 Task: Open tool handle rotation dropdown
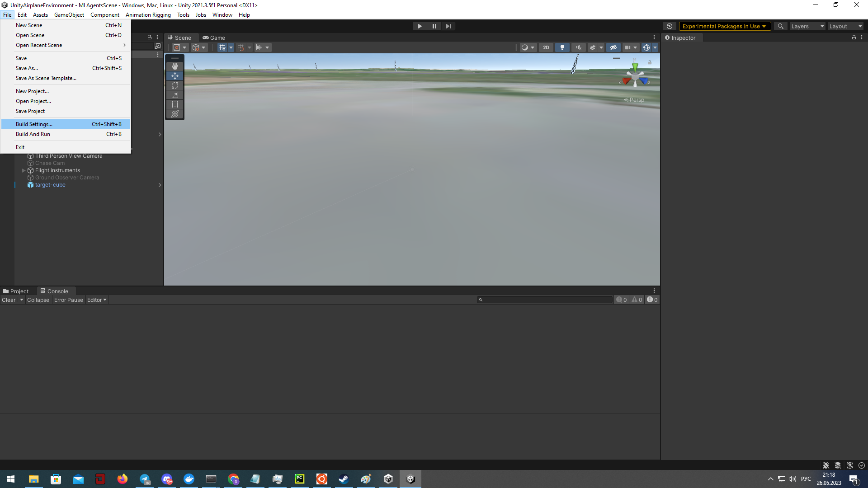(x=199, y=47)
